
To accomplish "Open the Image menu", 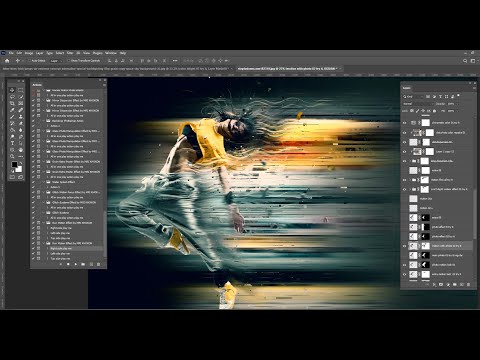I will tap(29, 53).
